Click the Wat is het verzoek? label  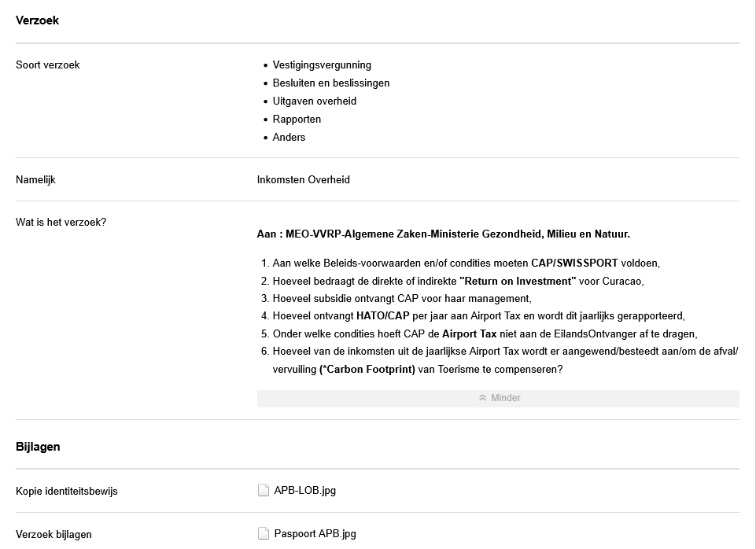click(x=61, y=223)
